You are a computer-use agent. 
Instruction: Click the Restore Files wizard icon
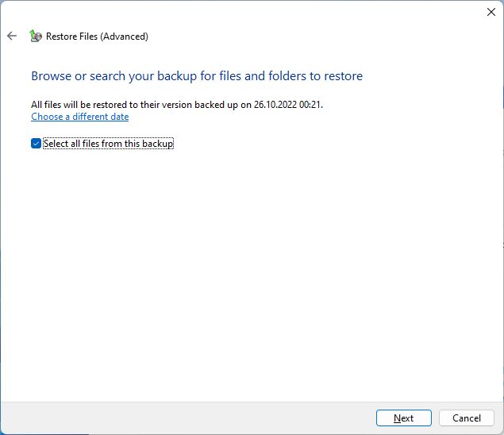tap(36, 36)
